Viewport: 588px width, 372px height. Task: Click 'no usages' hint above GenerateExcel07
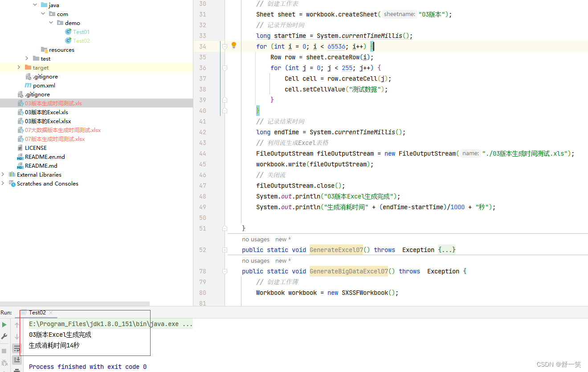(x=256, y=240)
